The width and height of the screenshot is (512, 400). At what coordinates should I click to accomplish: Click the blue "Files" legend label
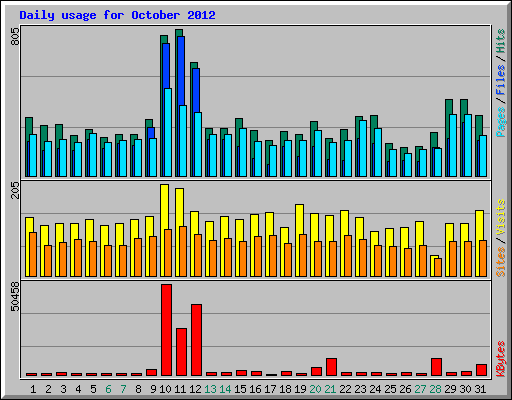(501, 80)
